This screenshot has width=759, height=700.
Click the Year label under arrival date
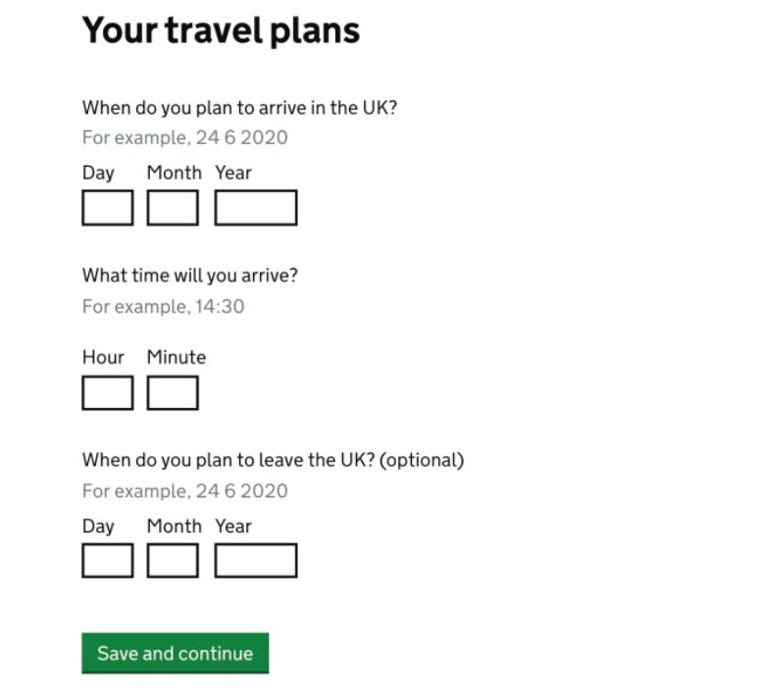click(233, 173)
